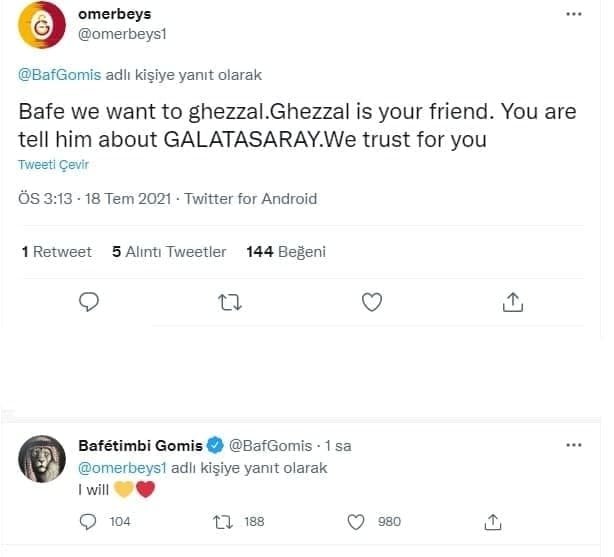The width and height of the screenshot is (614, 557).
Task: Share Bafétimbi Gomis' reply
Action: point(492,521)
